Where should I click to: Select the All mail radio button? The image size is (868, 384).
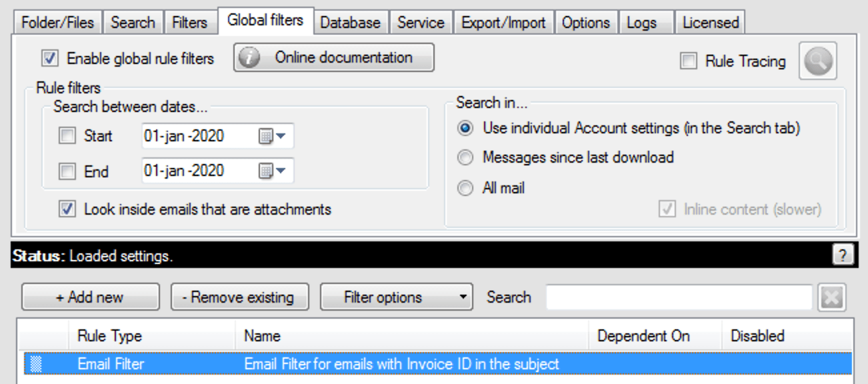(x=467, y=189)
